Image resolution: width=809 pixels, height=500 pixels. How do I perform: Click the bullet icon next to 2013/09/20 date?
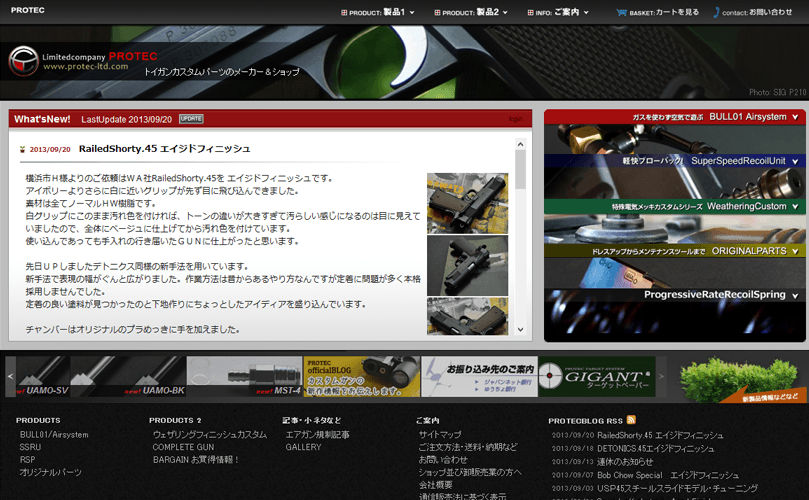[22, 149]
